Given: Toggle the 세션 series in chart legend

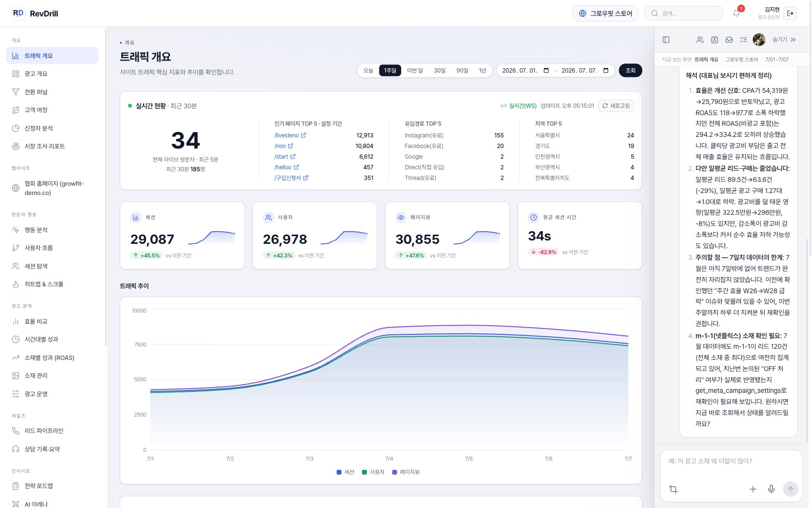Looking at the screenshot, I should point(346,472).
